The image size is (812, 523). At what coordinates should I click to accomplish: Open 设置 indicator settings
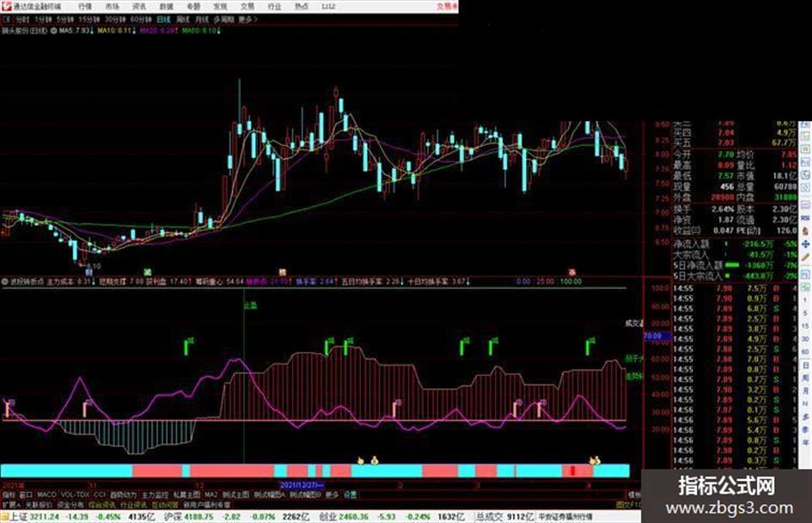coord(350,495)
